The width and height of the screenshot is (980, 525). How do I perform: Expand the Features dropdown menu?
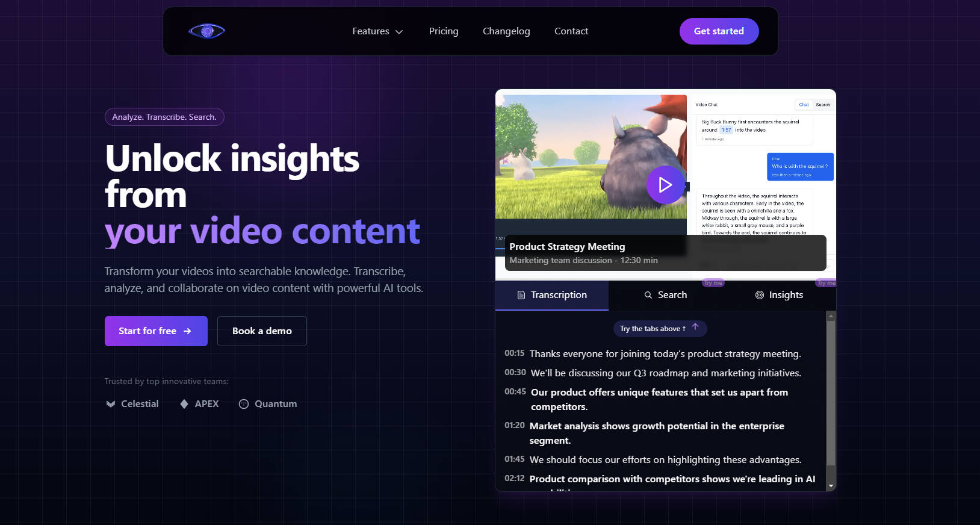click(377, 31)
